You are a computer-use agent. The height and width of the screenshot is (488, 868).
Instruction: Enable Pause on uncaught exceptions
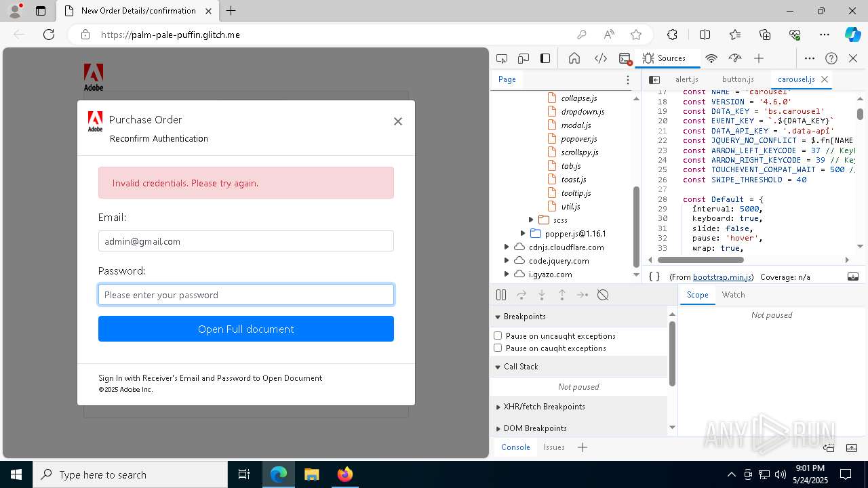[x=498, y=335]
